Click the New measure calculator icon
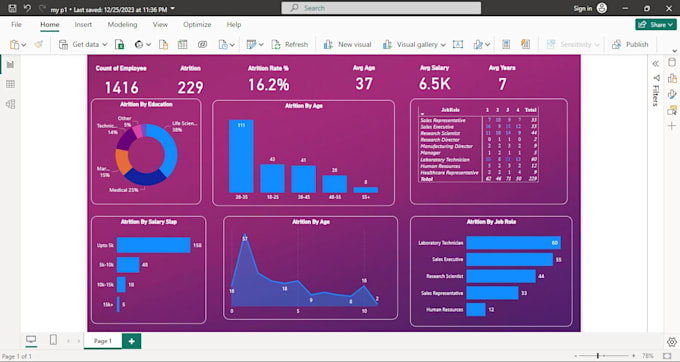This screenshot has height=362, width=680. [x=506, y=44]
